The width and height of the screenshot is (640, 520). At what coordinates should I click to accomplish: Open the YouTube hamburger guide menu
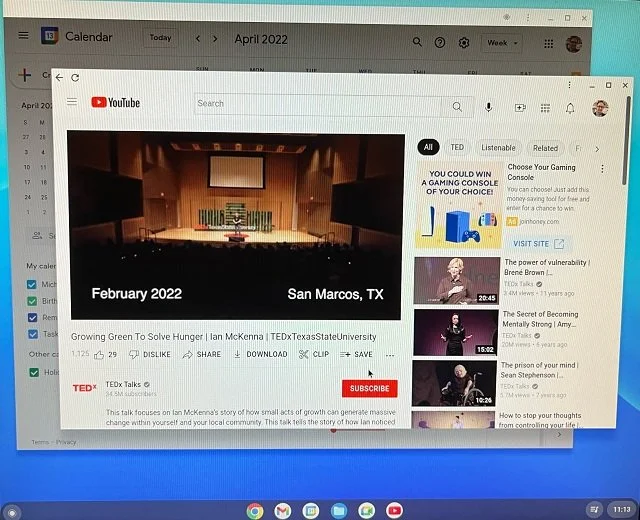pos(72,102)
